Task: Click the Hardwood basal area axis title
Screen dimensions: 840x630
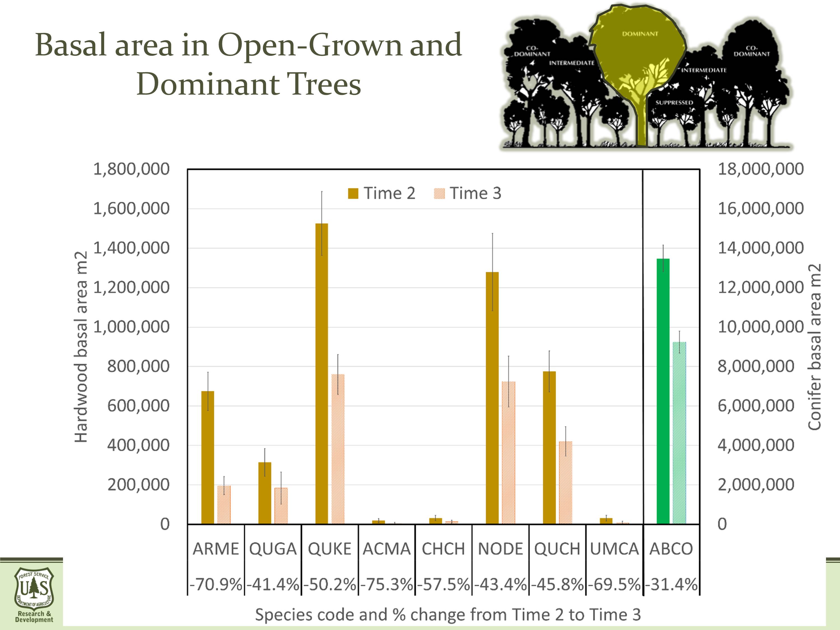Action: 81,346
